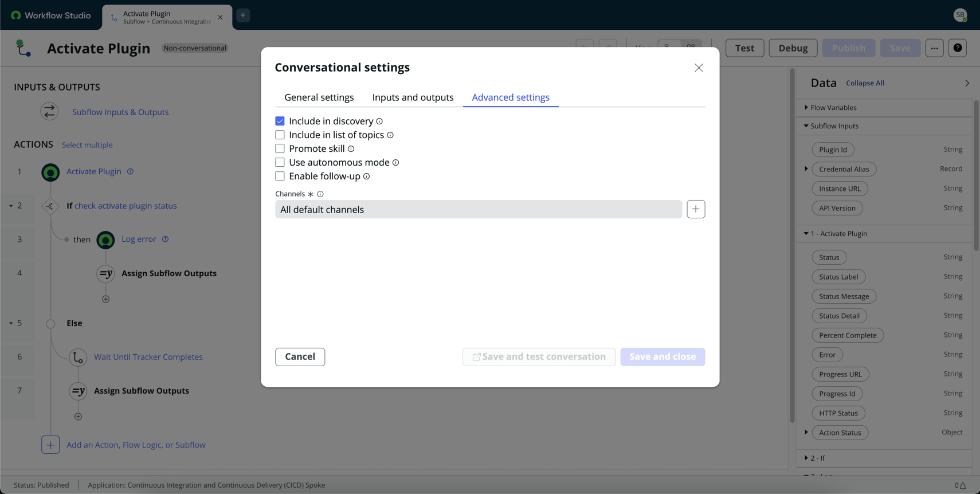Click the Subflow Inputs & Outputs arrows icon
The width and height of the screenshot is (980, 494).
pos(49,111)
